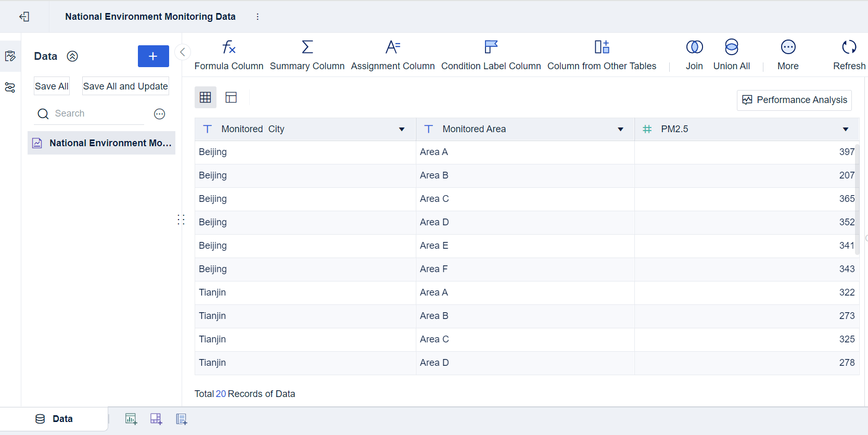Open the Assignment Column tool
This screenshot has height=435, width=868.
pos(392,47)
